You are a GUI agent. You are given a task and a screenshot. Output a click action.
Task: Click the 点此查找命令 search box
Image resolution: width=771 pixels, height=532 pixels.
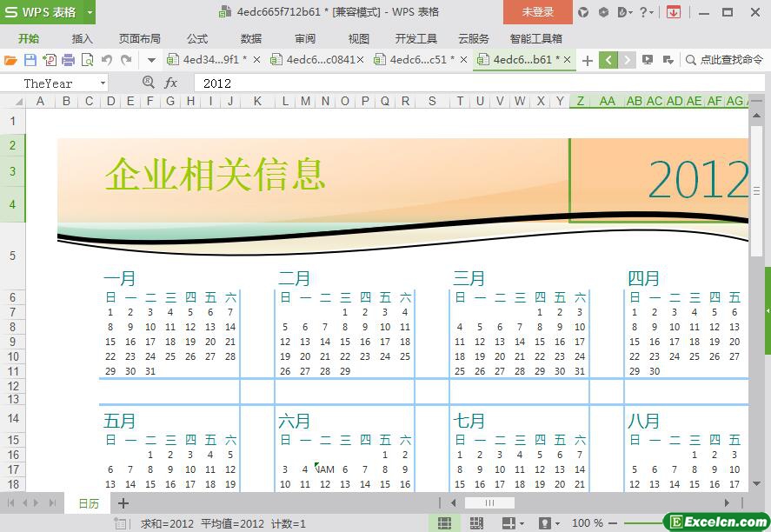coord(723,60)
